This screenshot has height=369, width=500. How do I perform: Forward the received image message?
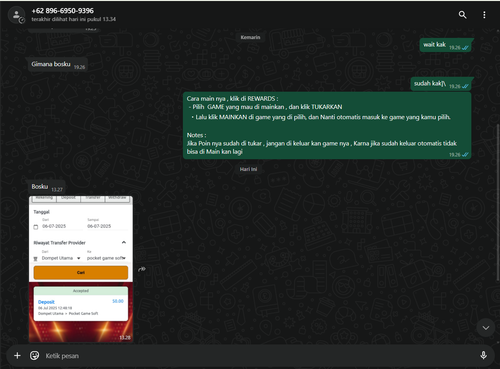pos(142,269)
